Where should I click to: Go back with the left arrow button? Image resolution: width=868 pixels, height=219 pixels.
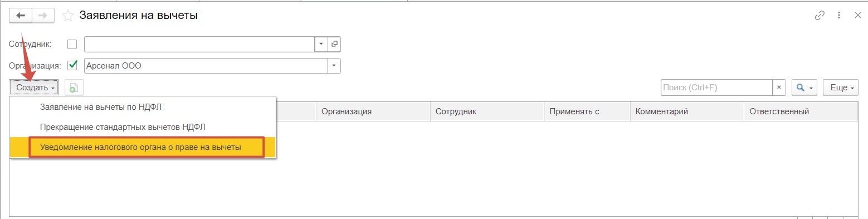21,16
